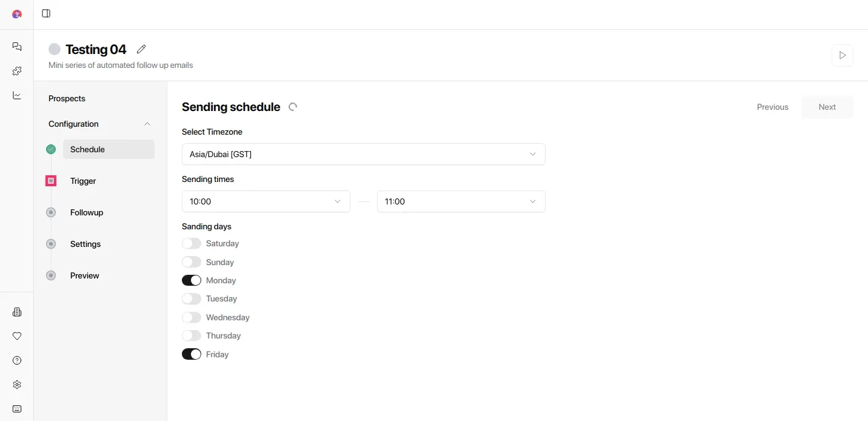Image resolution: width=868 pixels, height=421 pixels.
Task: Open the settings gear icon in sidebar
Action: coord(17,385)
